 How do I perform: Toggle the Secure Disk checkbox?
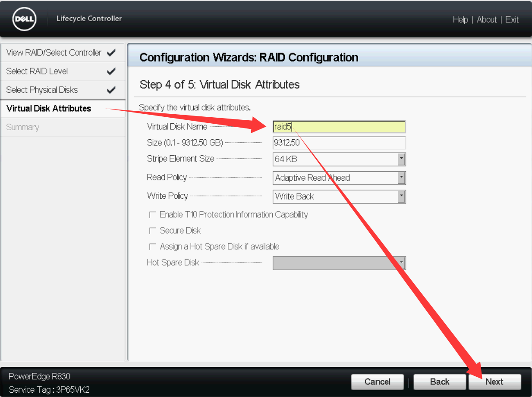coord(152,231)
